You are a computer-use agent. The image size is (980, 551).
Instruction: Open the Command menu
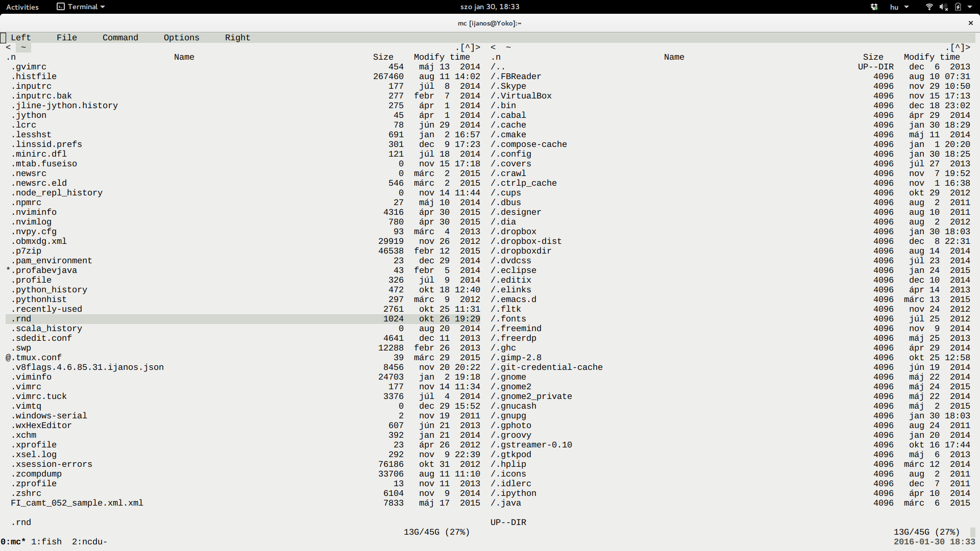coord(120,38)
